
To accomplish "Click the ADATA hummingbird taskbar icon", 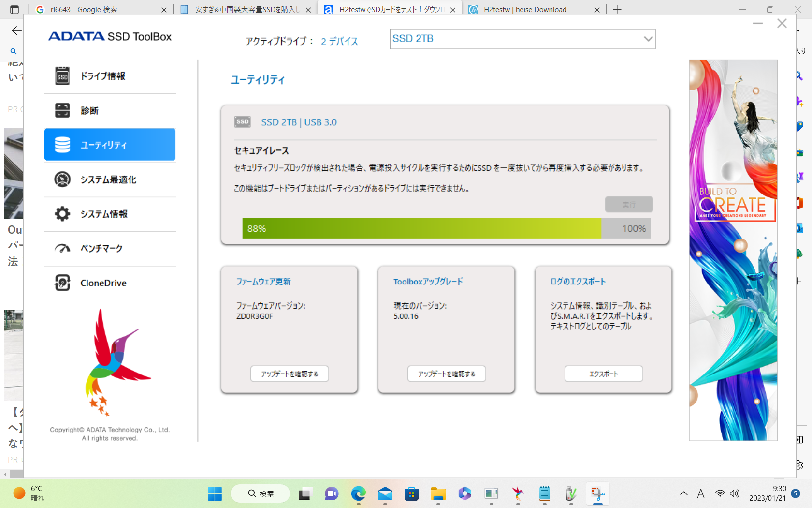I will point(518,493).
